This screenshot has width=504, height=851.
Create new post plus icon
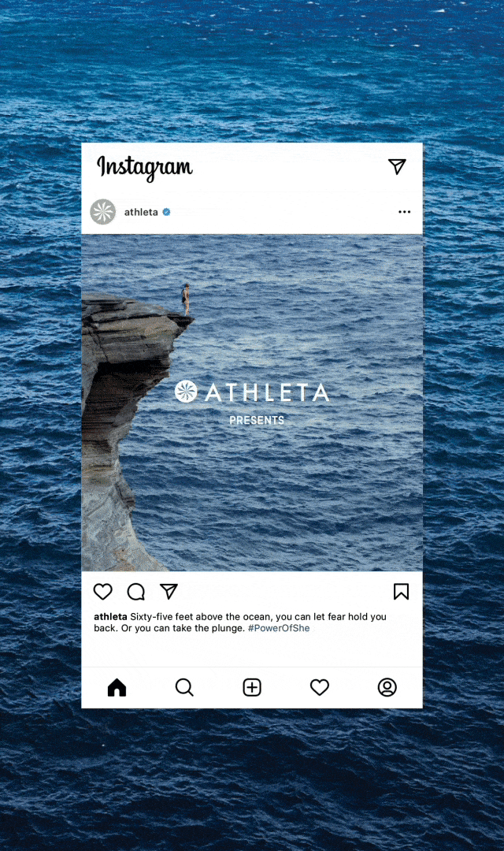252,687
